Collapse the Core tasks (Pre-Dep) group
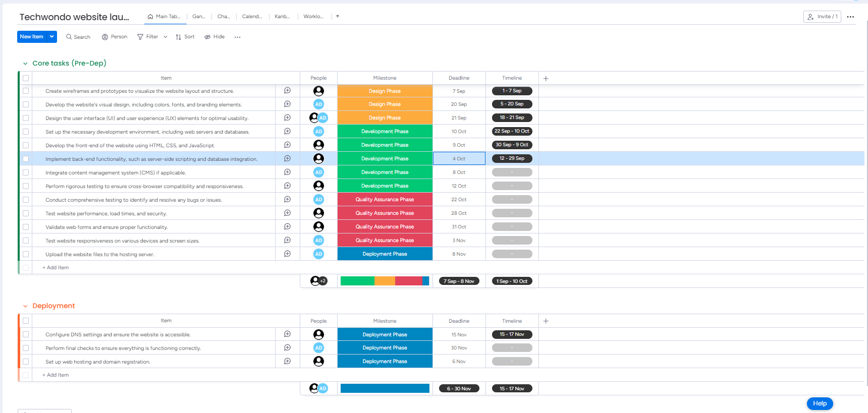The width and height of the screenshot is (868, 413). (x=25, y=64)
